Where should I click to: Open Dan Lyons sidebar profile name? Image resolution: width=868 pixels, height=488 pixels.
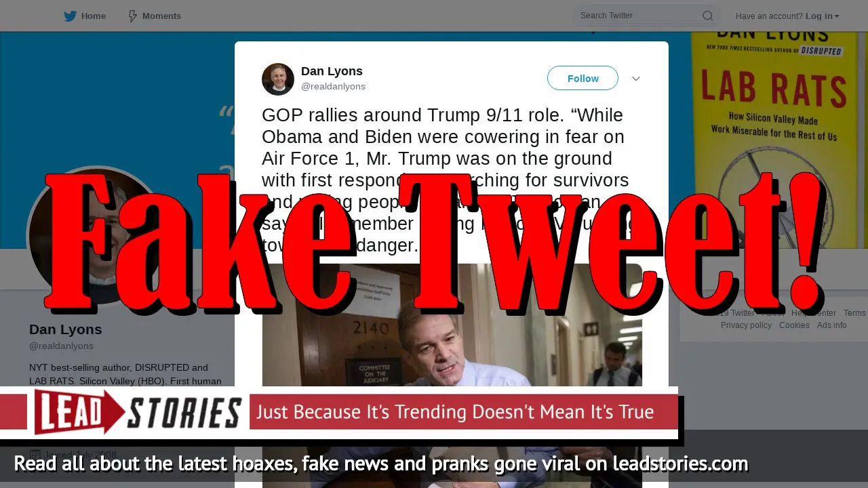[x=65, y=329]
